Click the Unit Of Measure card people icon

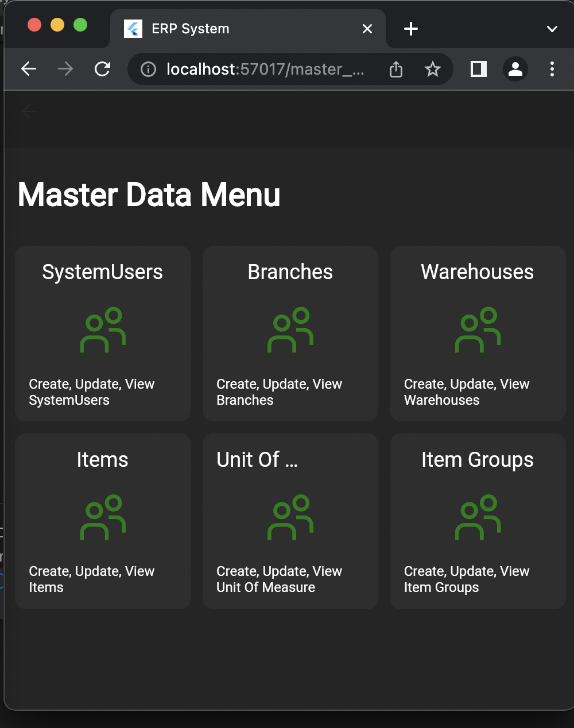[x=290, y=517]
